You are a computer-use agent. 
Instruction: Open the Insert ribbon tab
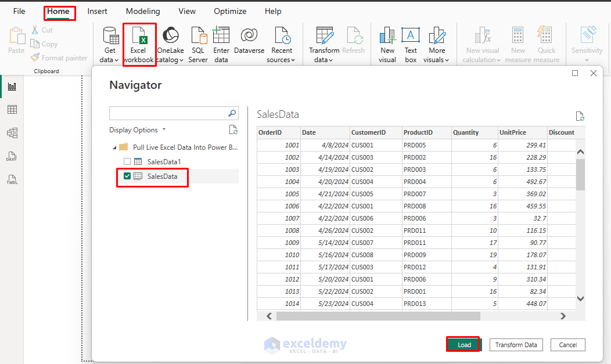tap(97, 11)
